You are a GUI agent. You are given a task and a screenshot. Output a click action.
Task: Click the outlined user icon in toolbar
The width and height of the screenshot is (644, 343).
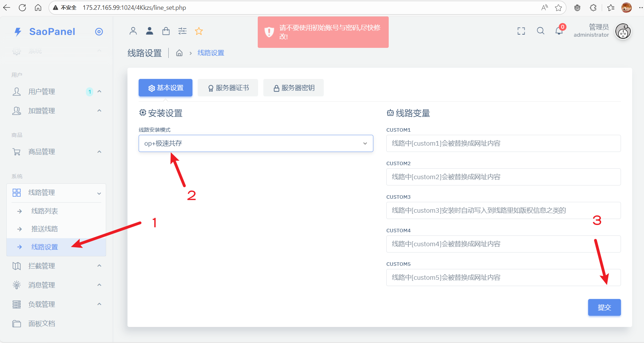tap(133, 31)
